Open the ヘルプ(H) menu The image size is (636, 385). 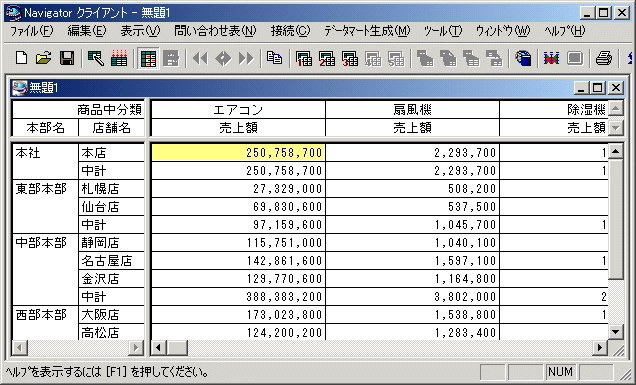(565, 31)
